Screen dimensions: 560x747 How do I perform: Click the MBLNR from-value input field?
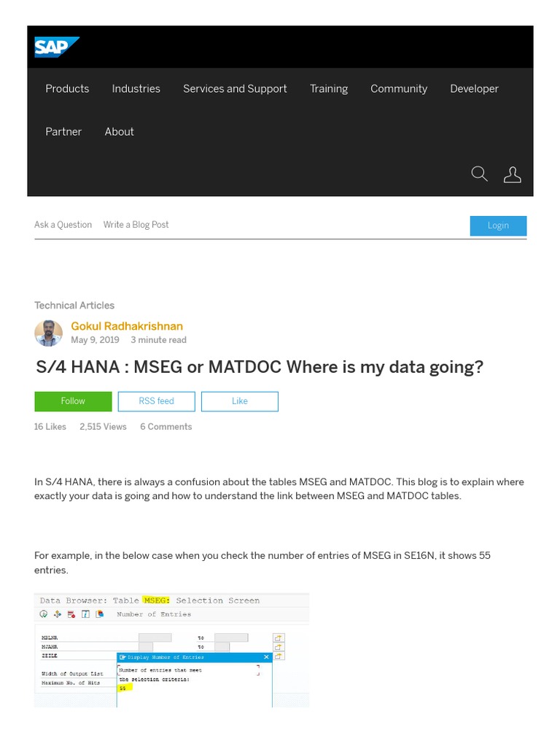(155, 638)
